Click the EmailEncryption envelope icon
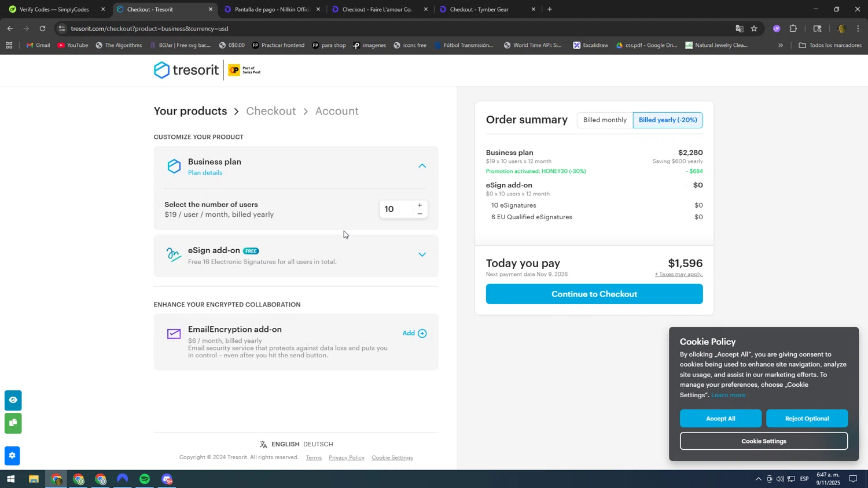Image resolution: width=868 pixels, height=488 pixels. 174,334
